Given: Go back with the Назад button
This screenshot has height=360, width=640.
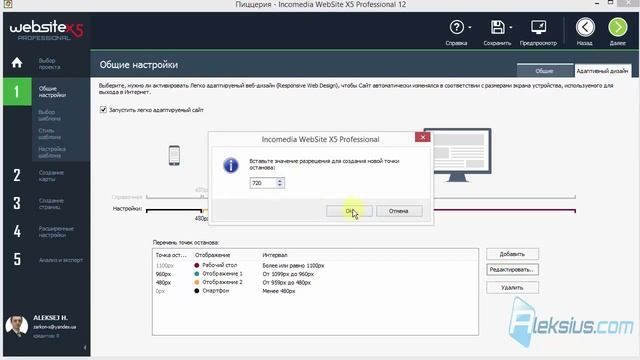Looking at the screenshot, I should [585, 27].
